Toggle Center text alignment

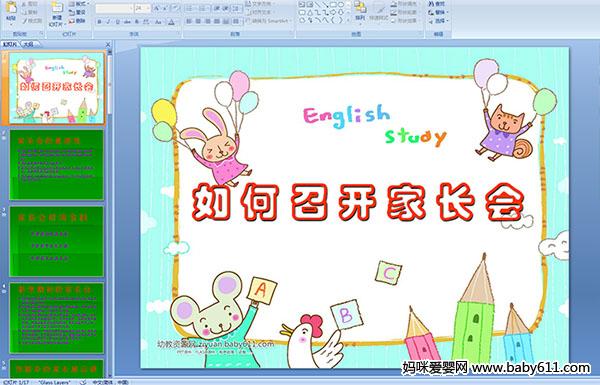199,21
